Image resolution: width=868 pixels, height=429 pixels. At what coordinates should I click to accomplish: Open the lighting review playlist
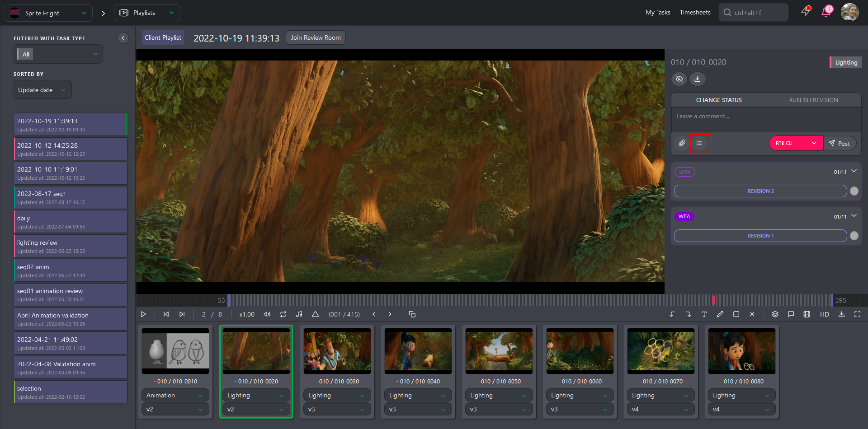click(71, 246)
